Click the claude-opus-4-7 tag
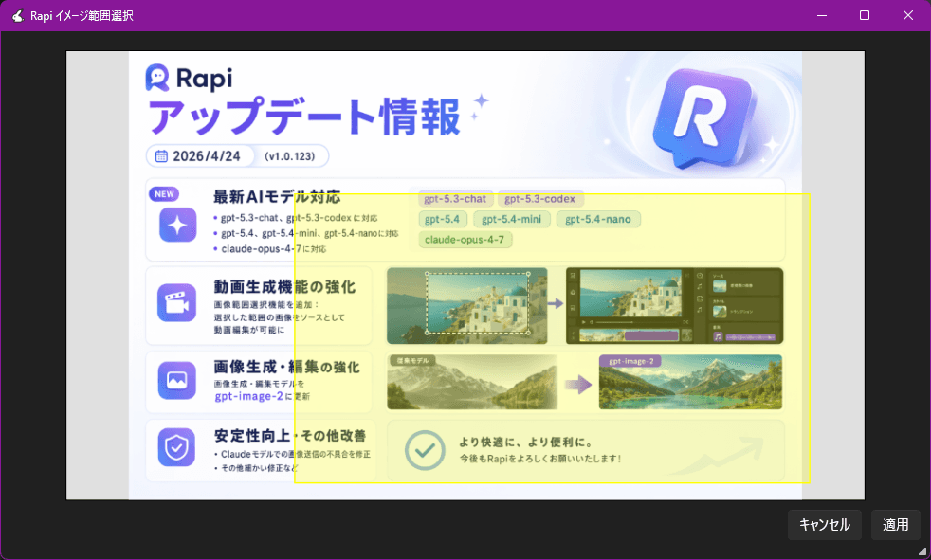 pyautogui.click(x=464, y=239)
